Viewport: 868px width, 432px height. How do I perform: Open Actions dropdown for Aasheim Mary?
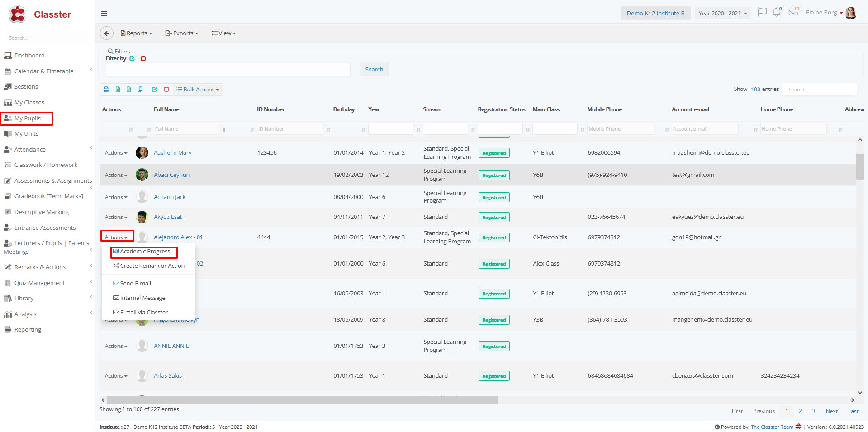click(116, 153)
